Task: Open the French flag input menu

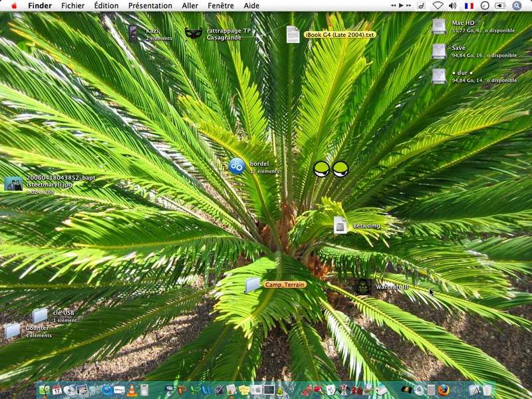Action: pyautogui.click(x=469, y=6)
